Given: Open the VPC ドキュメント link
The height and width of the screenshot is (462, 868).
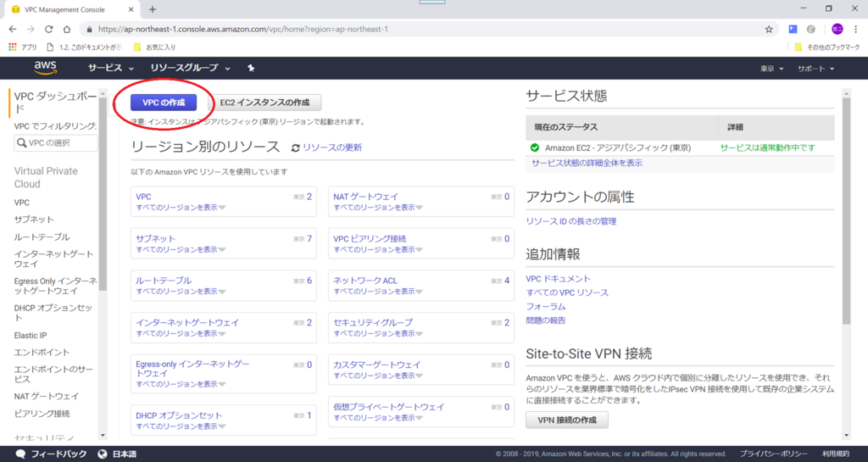Looking at the screenshot, I should [558, 279].
